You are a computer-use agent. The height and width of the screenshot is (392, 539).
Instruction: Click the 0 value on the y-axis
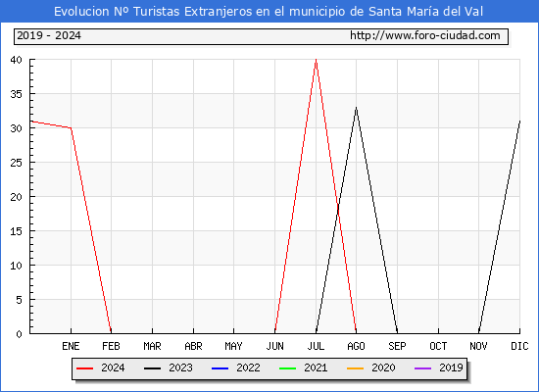19,334
